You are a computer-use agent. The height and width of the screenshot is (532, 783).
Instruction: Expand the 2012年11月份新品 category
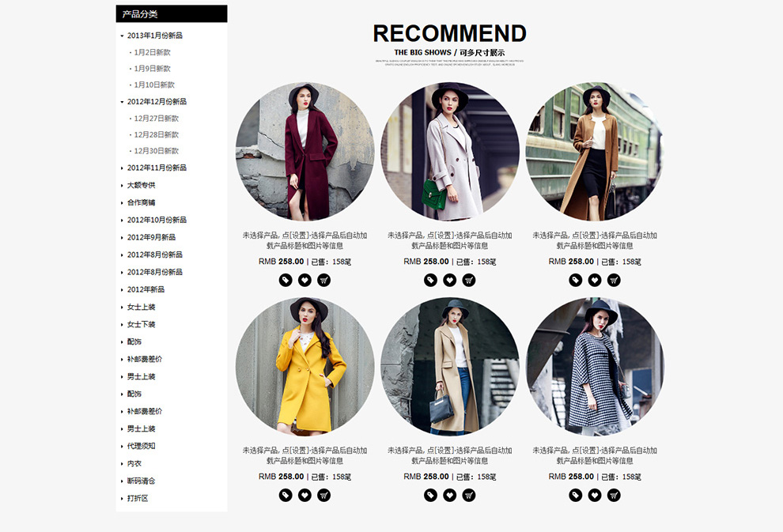click(122, 168)
